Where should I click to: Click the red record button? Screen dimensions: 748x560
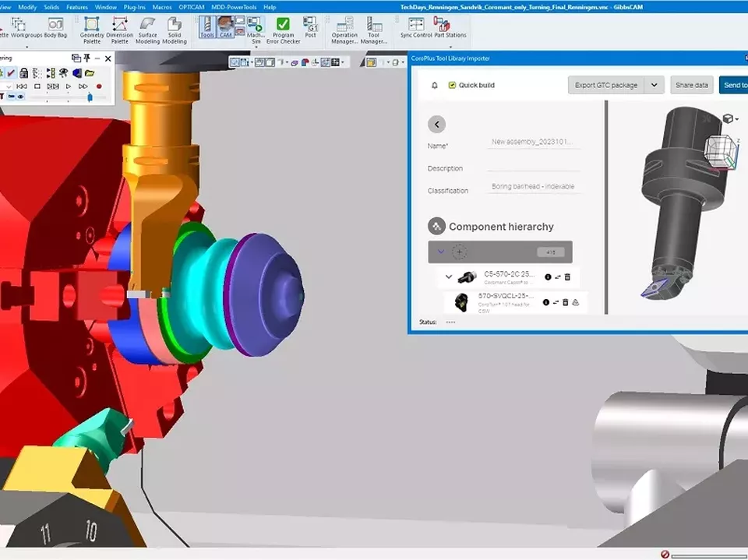(x=99, y=86)
